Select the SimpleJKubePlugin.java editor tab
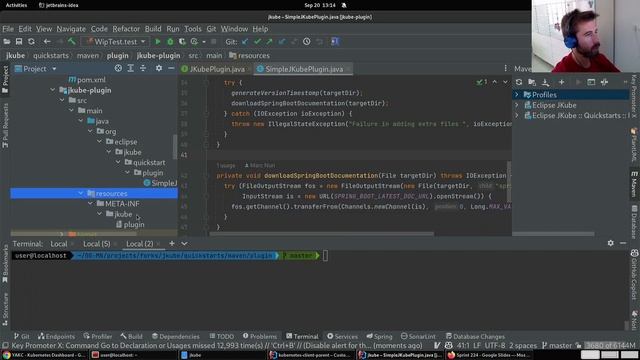The height and width of the screenshot is (360, 640). pyautogui.click(x=304, y=69)
